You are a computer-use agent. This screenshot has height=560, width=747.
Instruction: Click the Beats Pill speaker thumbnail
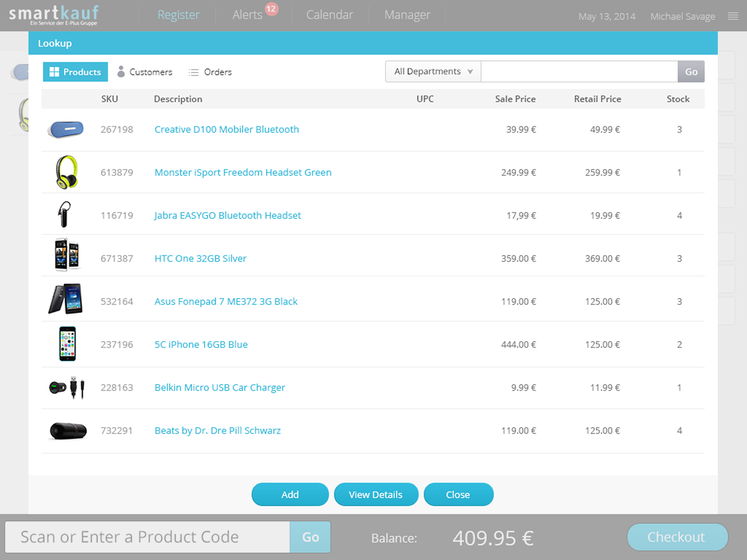[x=68, y=431]
